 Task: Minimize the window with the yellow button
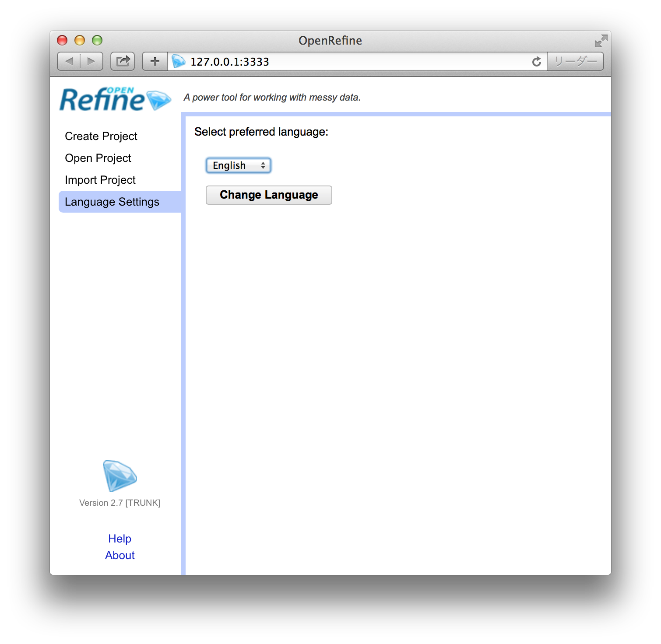pyautogui.click(x=80, y=40)
